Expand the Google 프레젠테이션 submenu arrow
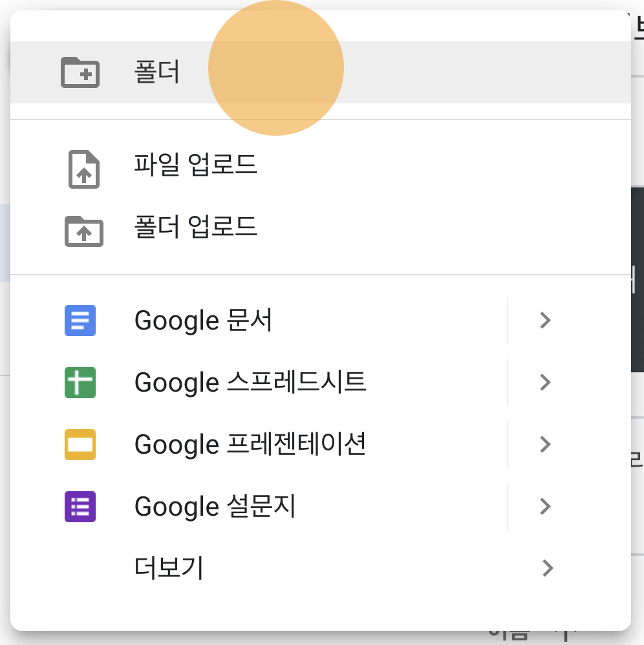Image resolution: width=644 pixels, height=645 pixels. [546, 445]
